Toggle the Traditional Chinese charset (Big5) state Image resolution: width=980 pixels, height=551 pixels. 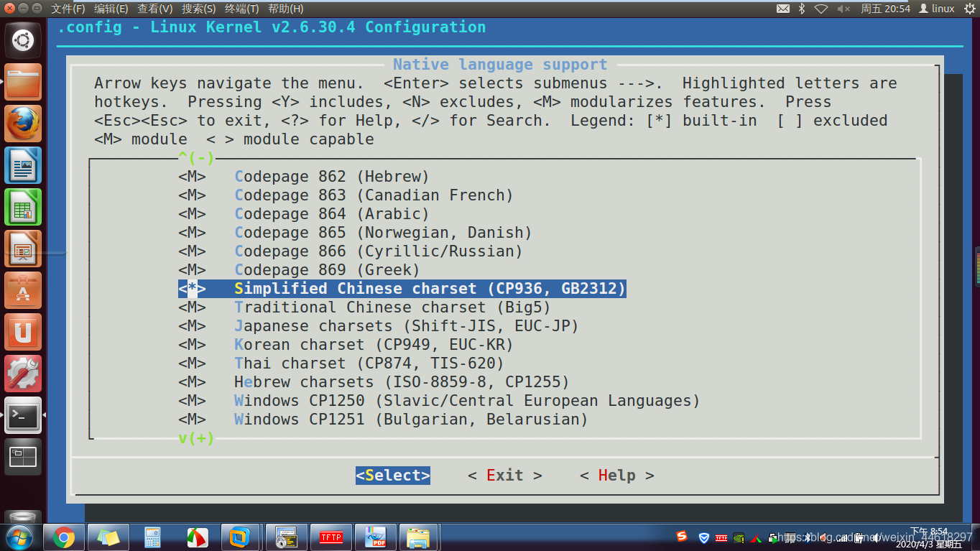click(192, 307)
